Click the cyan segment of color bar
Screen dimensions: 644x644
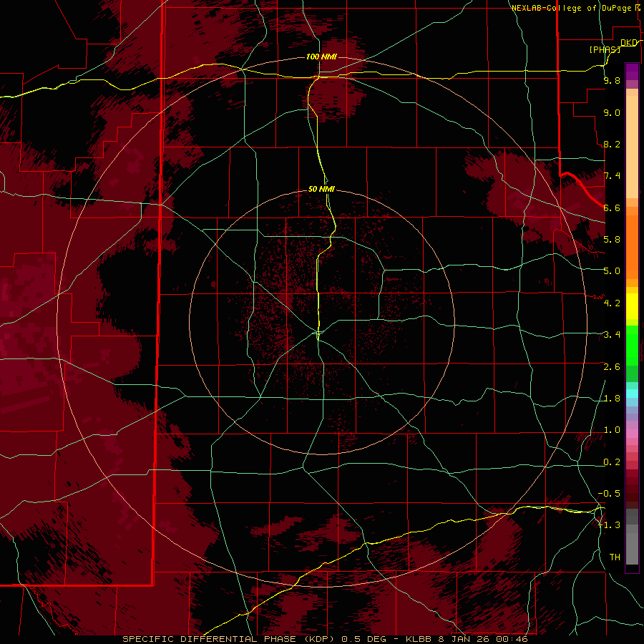click(x=632, y=394)
